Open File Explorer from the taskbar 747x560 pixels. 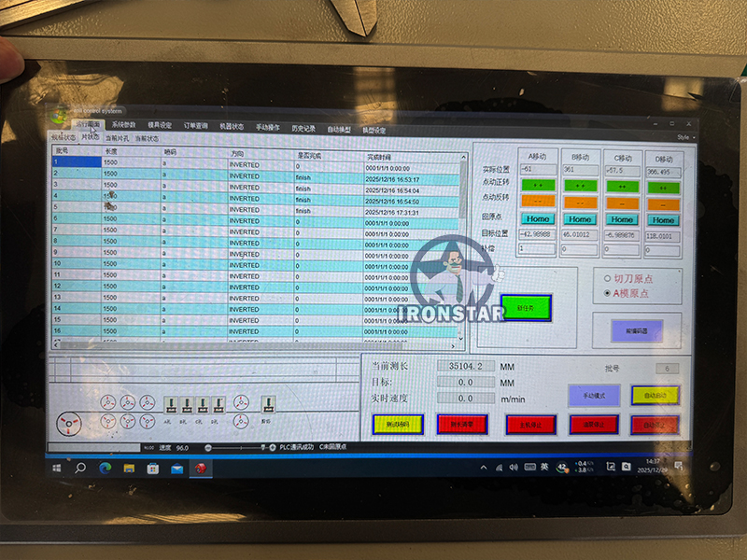click(129, 469)
